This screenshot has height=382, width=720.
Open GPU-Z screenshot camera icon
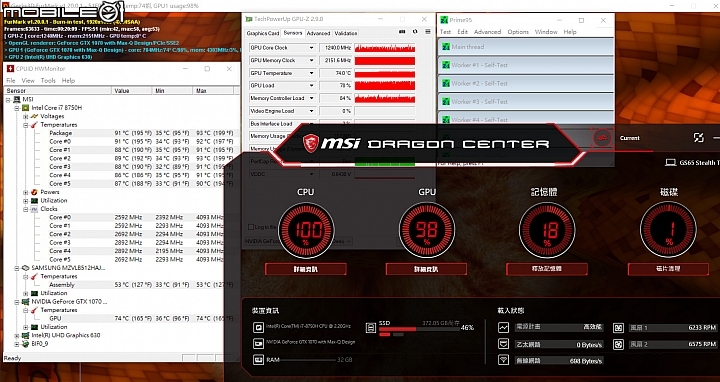point(402,32)
